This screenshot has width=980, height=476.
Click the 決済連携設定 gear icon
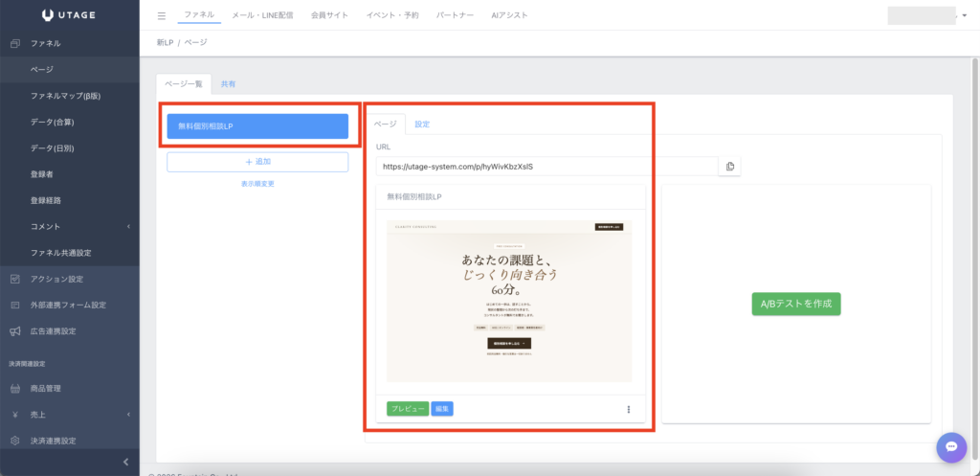pos(15,441)
